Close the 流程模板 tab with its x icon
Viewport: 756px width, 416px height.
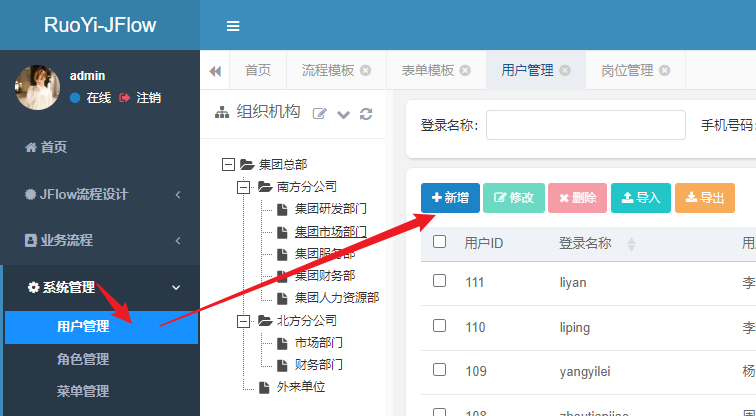(x=365, y=71)
